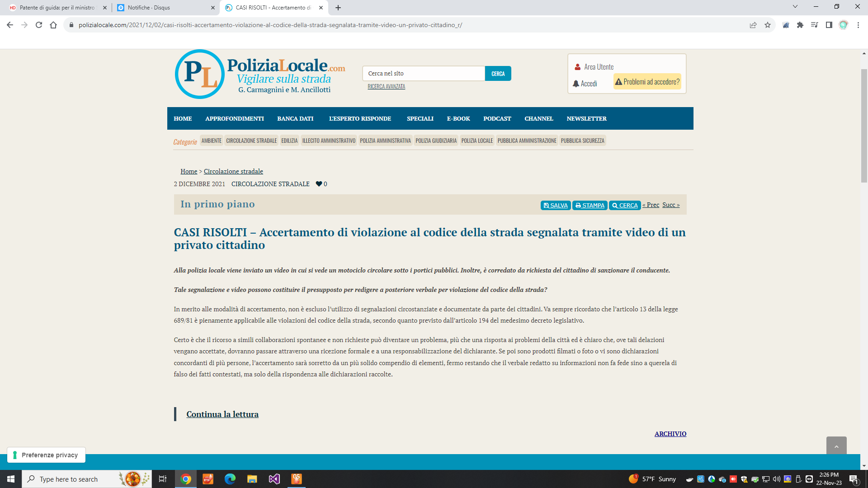Click Problemi ad accedere? button
Screen dimensions: 868x488
pos(647,82)
